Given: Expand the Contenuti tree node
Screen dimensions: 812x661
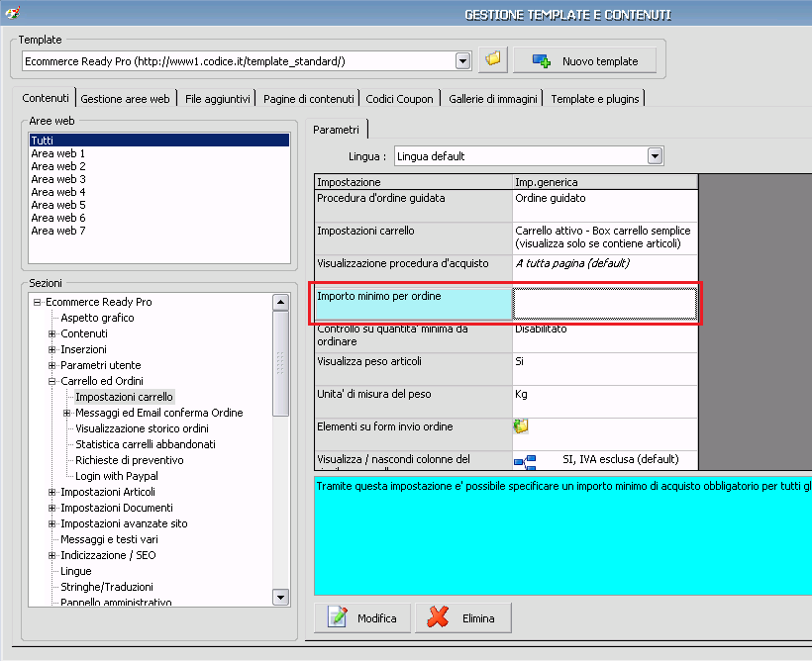Looking at the screenshot, I should tap(51, 333).
